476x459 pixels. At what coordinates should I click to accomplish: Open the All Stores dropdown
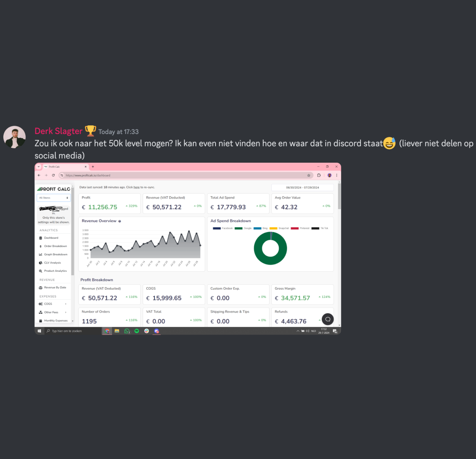point(54,198)
